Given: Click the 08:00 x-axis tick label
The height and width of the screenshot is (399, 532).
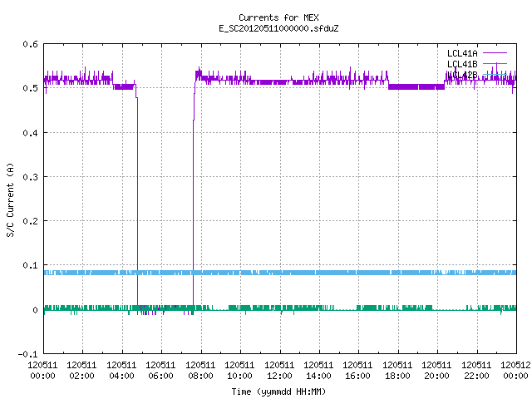Looking at the screenshot, I should click(200, 376).
